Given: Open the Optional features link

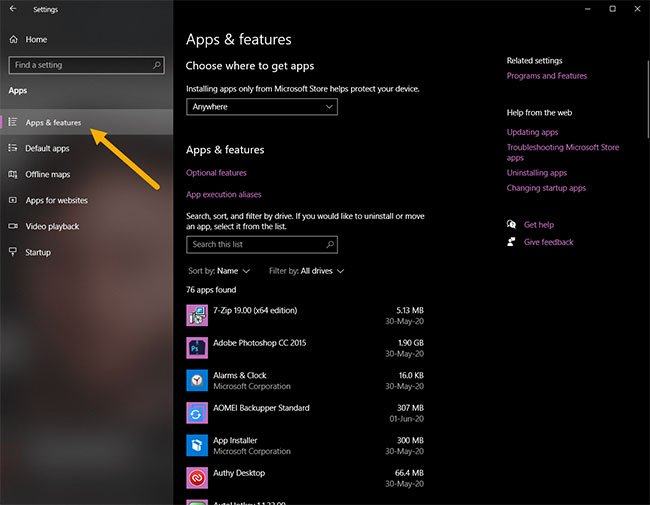Looking at the screenshot, I should point(216,173).
